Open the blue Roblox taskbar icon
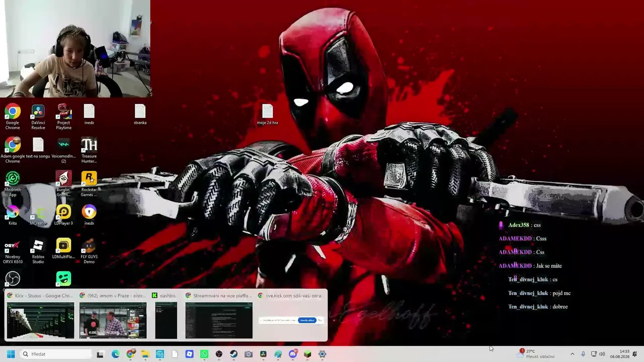This screenshot has height=362, width=644. pos(189,354)
